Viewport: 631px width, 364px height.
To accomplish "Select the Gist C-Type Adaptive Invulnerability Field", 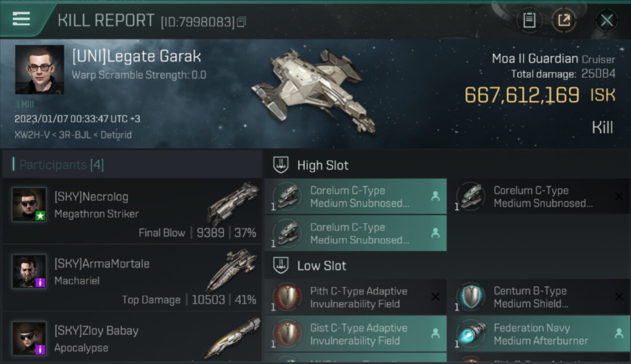I will pos(355,334).
